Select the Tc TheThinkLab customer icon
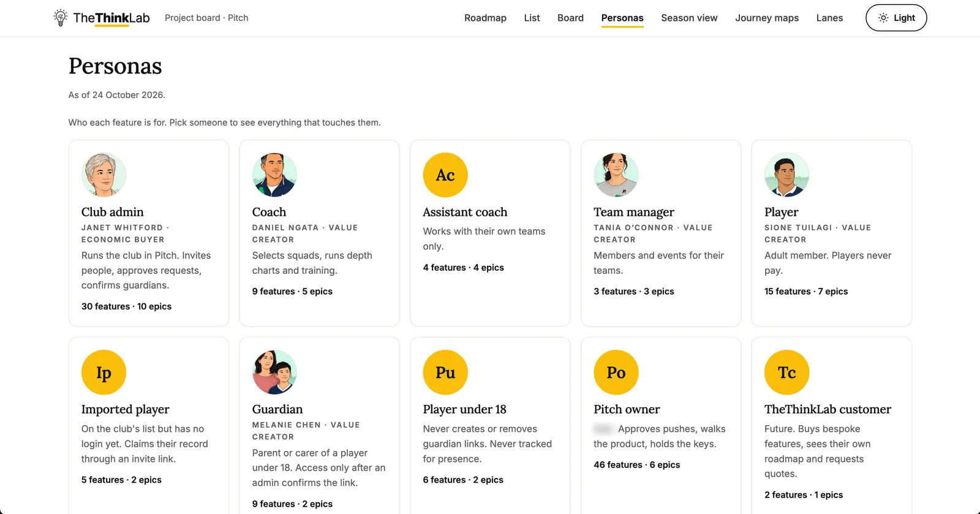This screenshot has height=514, width=980. [787, 372]
